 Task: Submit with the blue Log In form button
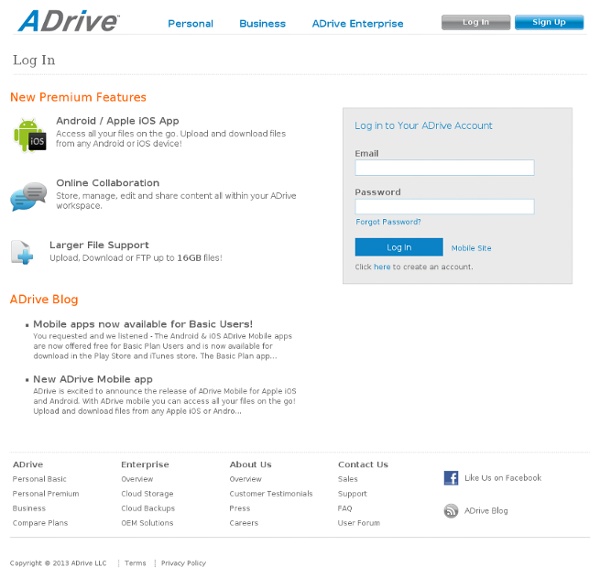[398, 247]
